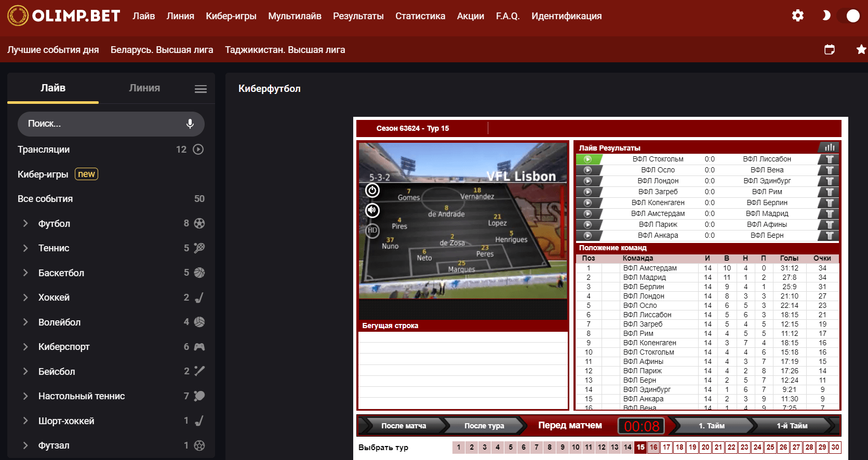Image resolution: width=868 pixels, height=460 pixels.
Task: Expand the Волейбол category
Action: pos(25,322)
